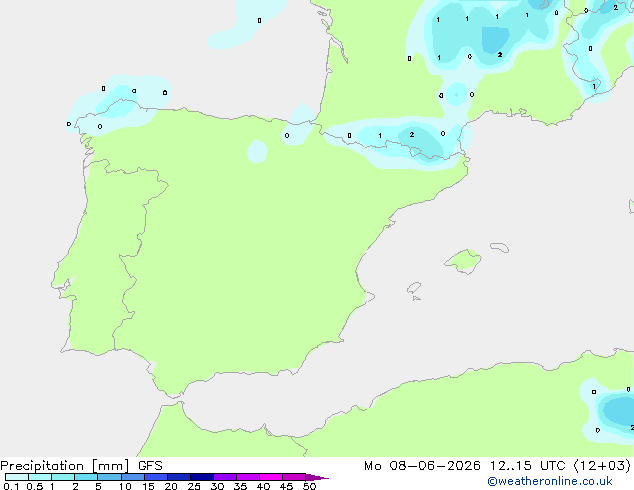The height and width of the screenshot is (490, 634).
Task: Click the legend scale label "25"
Action: (194, 486)
